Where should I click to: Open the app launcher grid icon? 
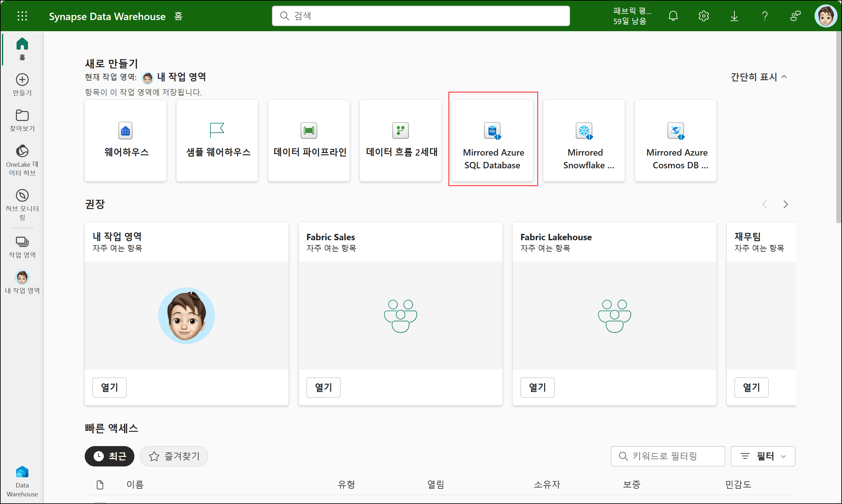(22, 16)
